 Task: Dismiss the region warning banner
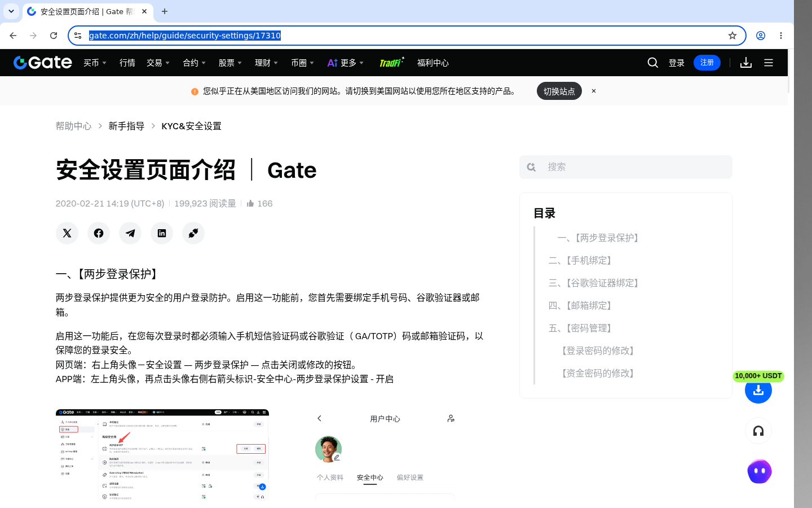click(594, 91)
